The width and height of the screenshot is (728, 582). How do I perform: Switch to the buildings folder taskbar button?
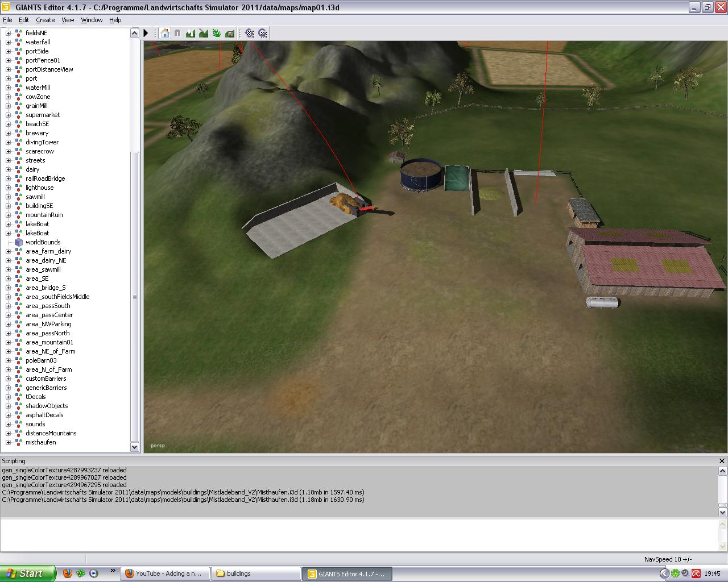pos(257,573)
